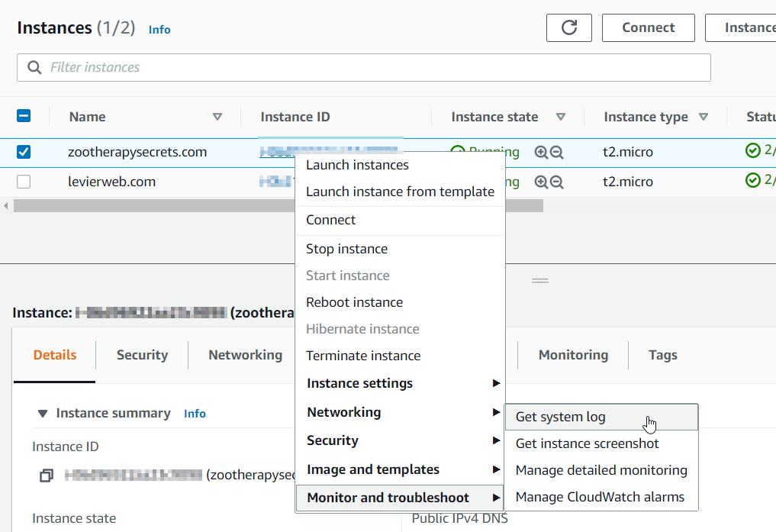
Task: Click status check icon in zootherapysecrets.com row
Action: [753, 150]
